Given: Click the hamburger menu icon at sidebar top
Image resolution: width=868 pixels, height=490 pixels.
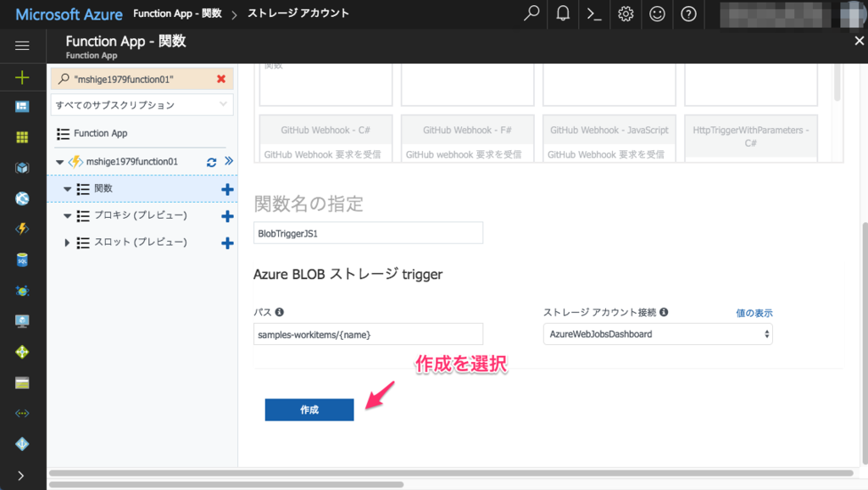Looking at the screenshot, I should pos(22,46).
